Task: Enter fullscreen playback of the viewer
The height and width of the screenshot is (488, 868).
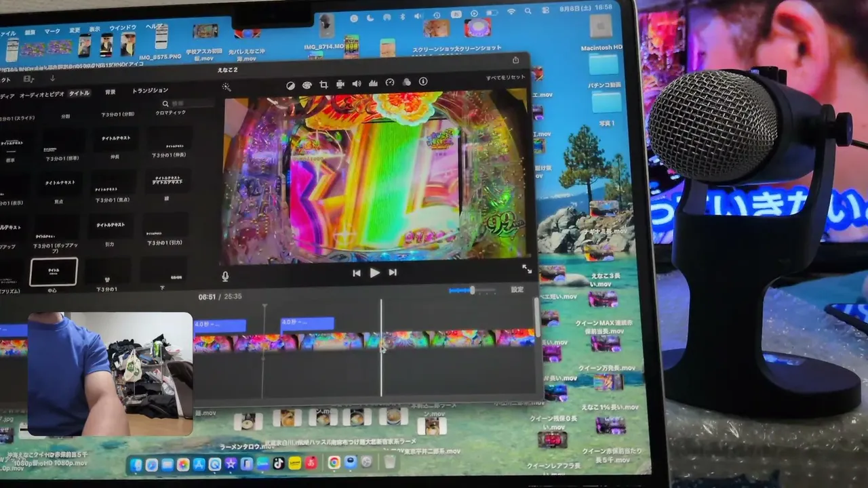Action: [x=527, y=269]
